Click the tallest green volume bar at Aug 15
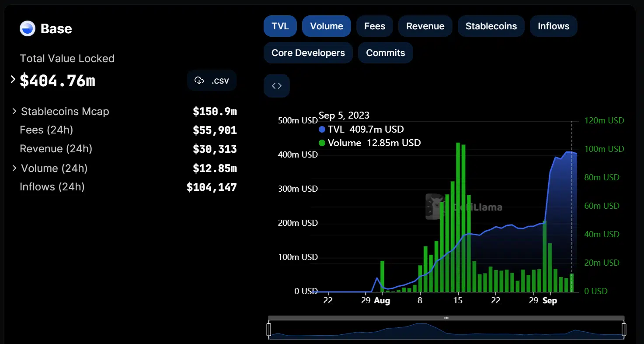 tap(458, 217)
